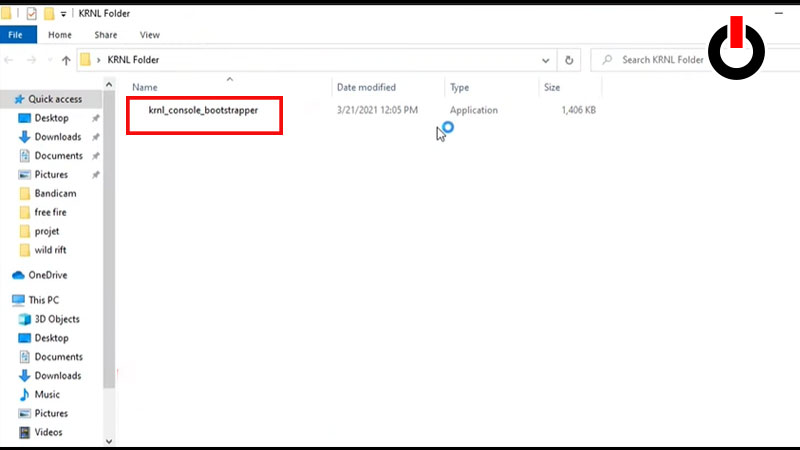Viewport: 800px width, 450px height.
Task: Open pinned Pictures under Quick access
Action: point(51,174)
